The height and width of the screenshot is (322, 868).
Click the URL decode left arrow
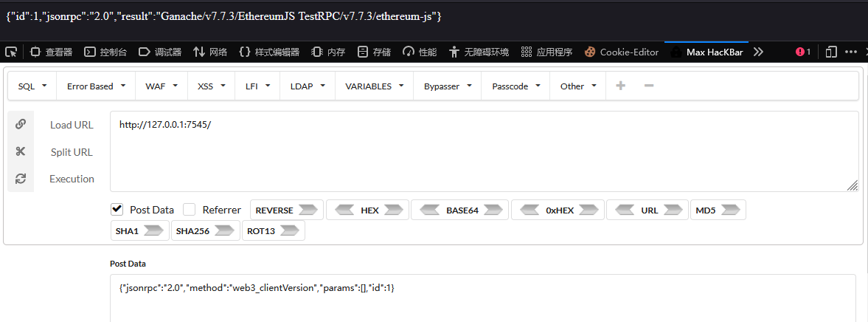(x=625, y=210)
